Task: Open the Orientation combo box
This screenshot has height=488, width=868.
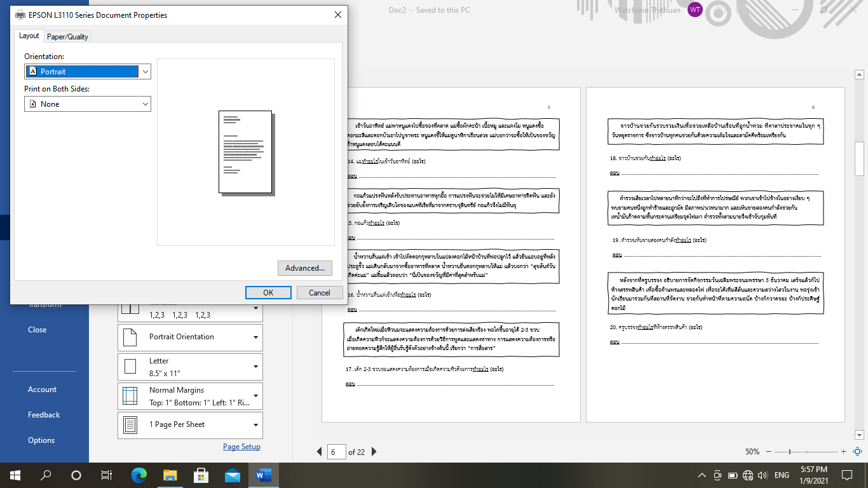Action: (88, 72)
